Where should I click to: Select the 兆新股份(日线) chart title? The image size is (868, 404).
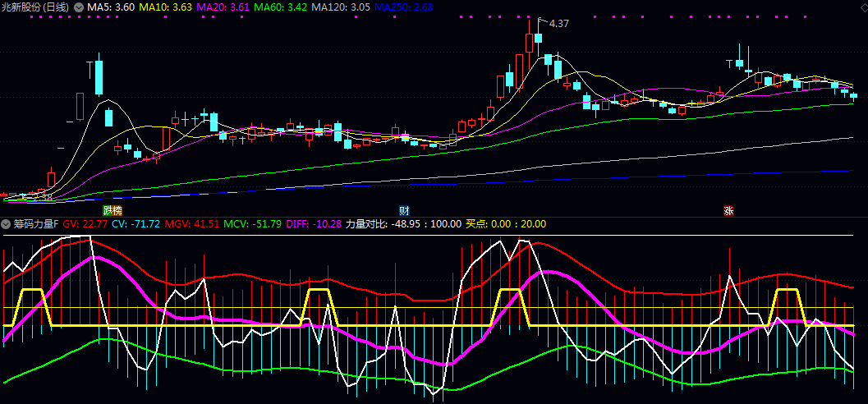tap(35, 7)
